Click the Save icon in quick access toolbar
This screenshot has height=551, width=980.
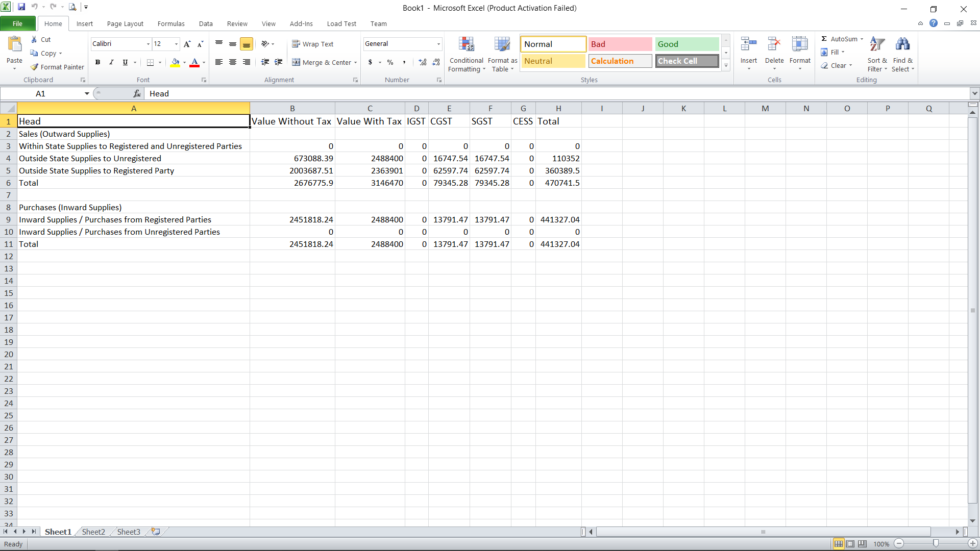click(21, 7)
